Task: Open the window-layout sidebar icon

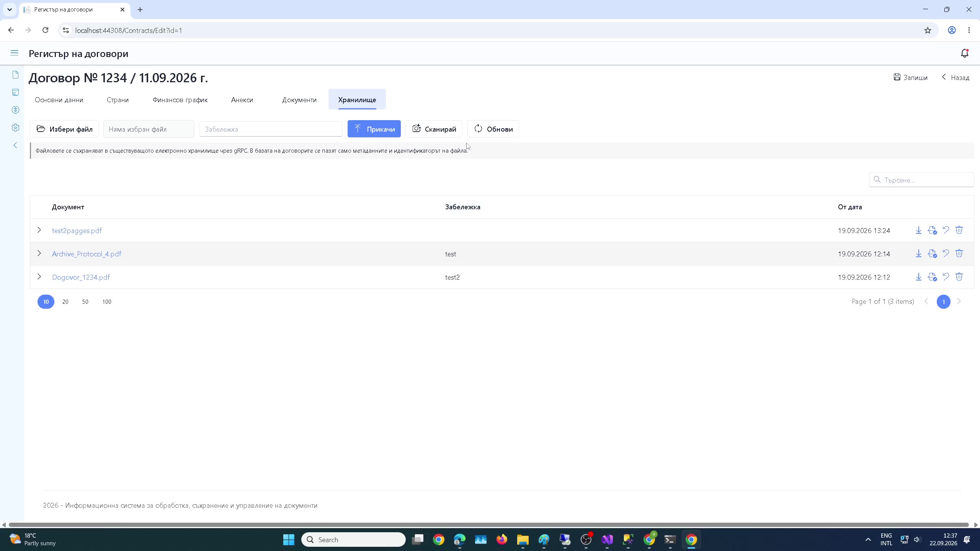Action: 15,92
